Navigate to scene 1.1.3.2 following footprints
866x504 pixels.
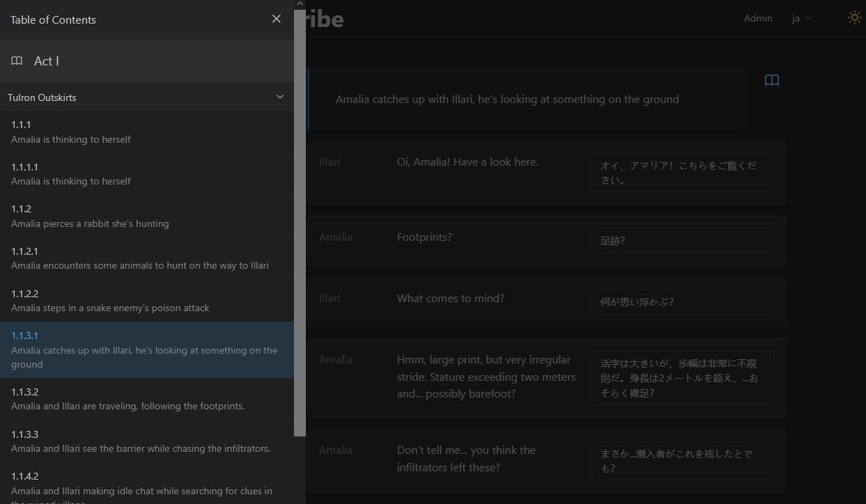[x=127, y=399]
